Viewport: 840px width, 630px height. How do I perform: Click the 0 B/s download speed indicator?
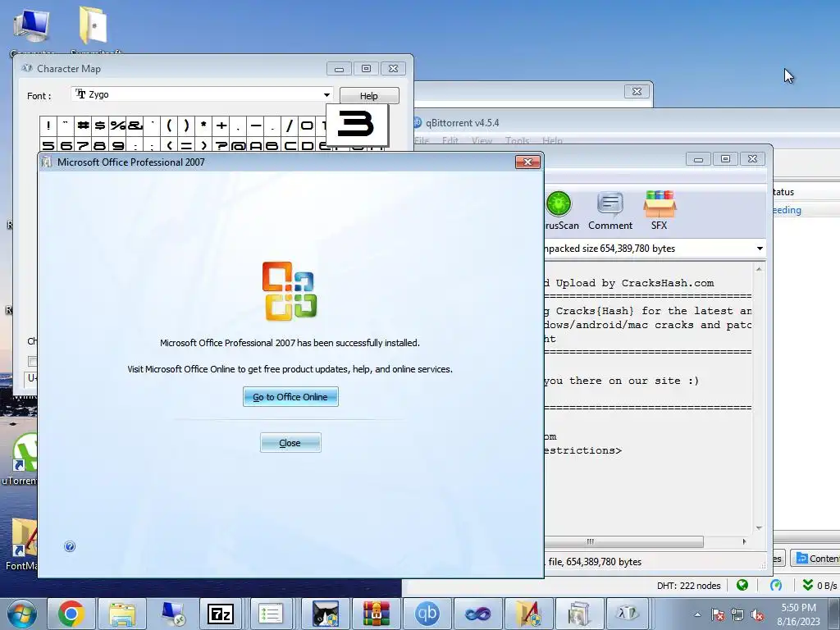point(819,586)
